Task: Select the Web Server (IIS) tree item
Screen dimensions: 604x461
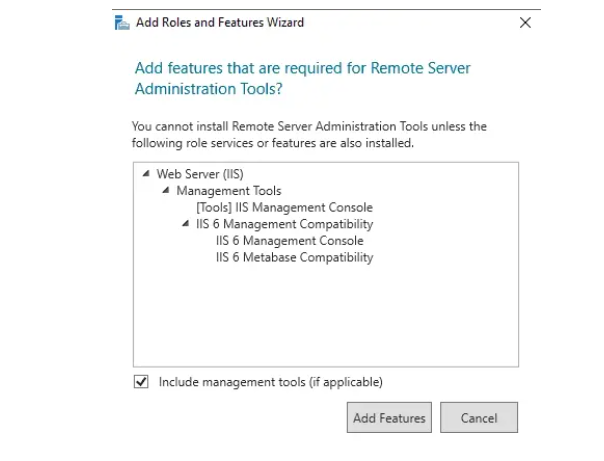Action: coord(200,174)
